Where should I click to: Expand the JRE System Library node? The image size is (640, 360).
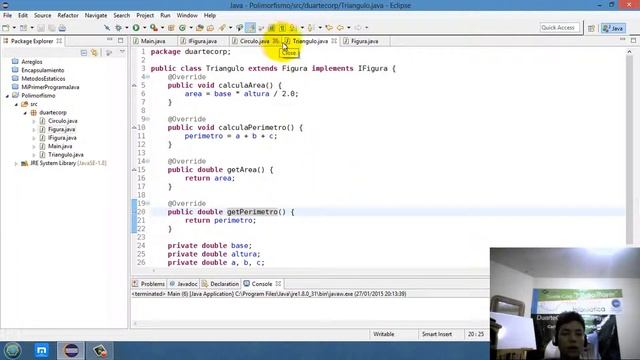16,163
